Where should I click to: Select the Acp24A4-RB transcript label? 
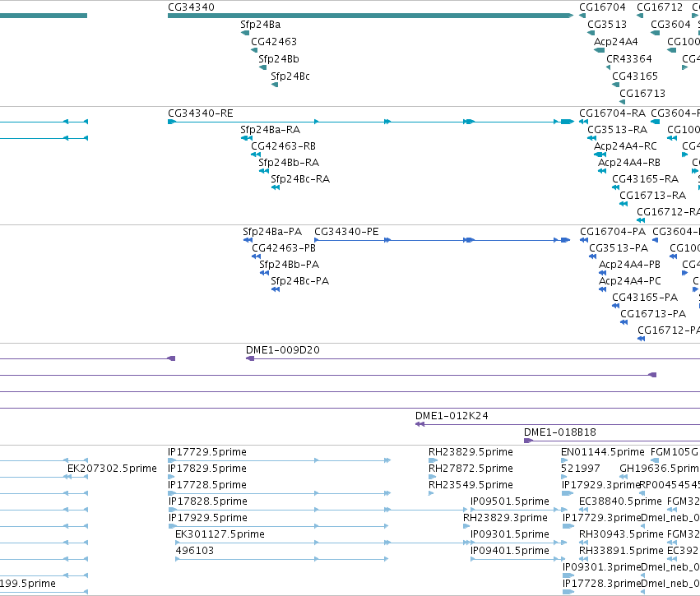click(629, 163)
